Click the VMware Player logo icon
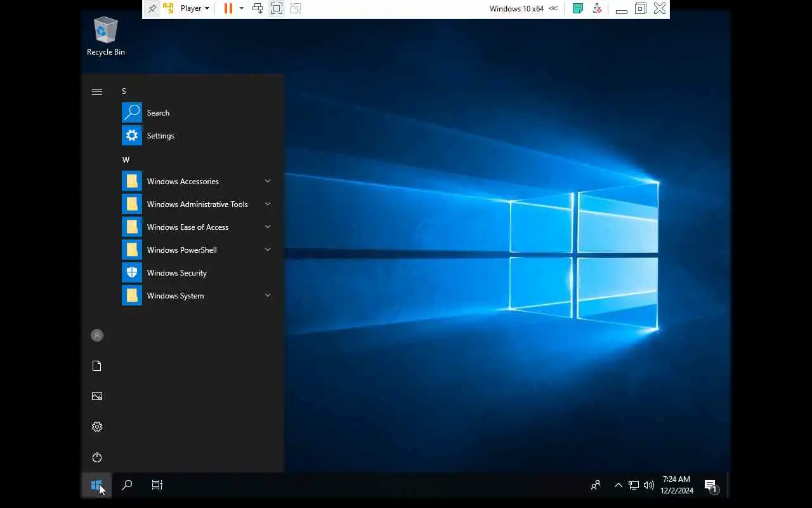Viewport: 812px width, 508px height. pos(169,8)
